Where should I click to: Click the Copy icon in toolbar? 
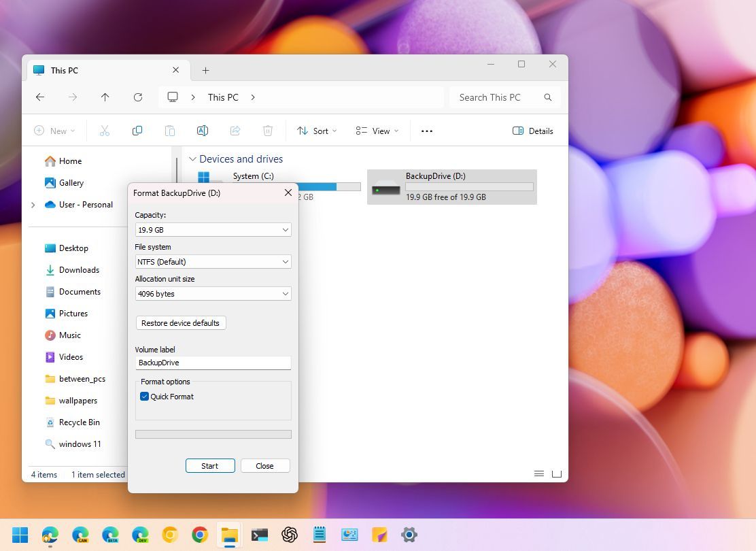coord(137,131)
